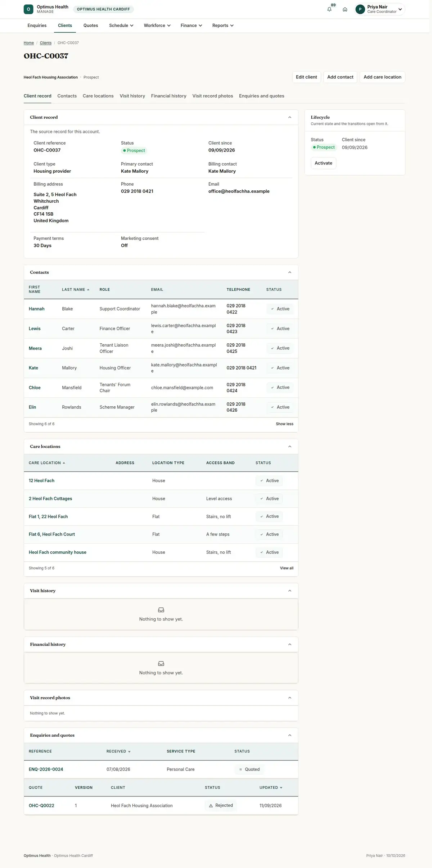The image size is (432, 868).
Task: Click the Optimus Health logo icon
Action: [x=28, y=9]
